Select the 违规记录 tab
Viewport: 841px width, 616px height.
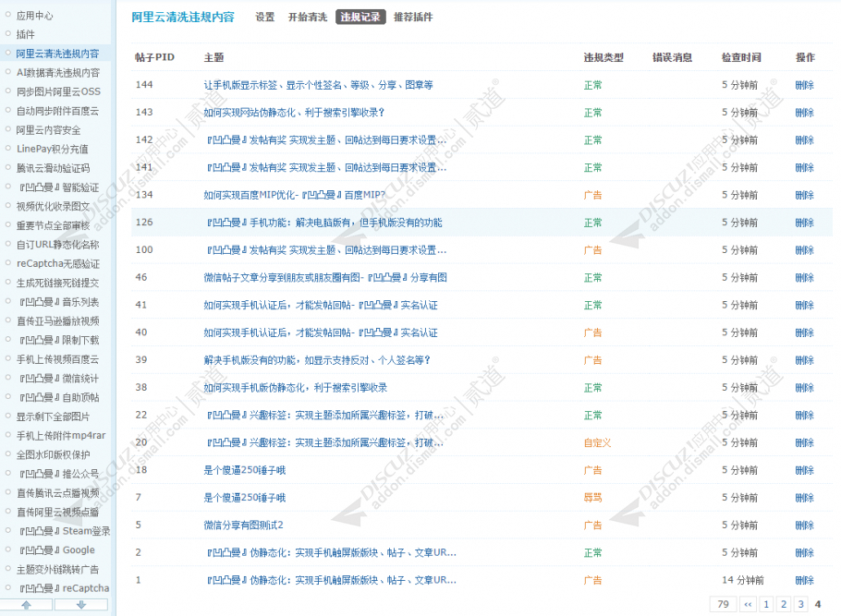tap(360, 18)
